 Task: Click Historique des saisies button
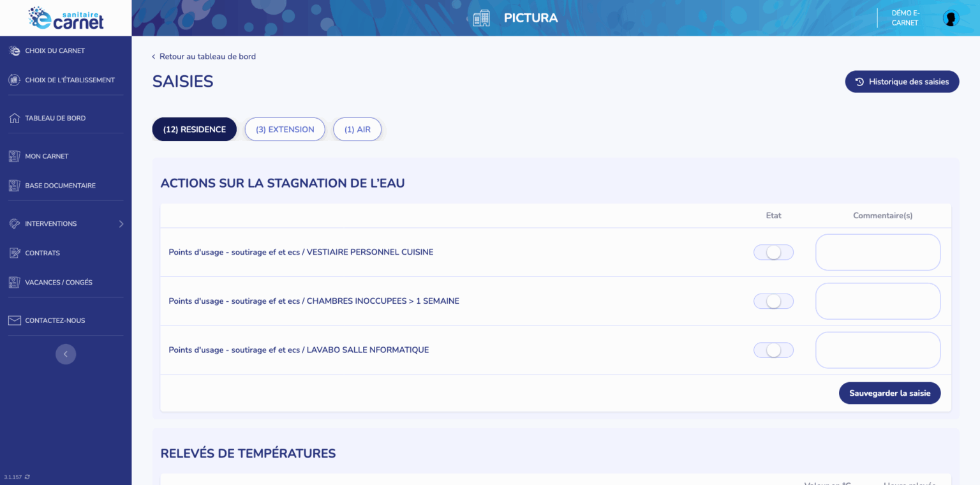pos(902,82)
